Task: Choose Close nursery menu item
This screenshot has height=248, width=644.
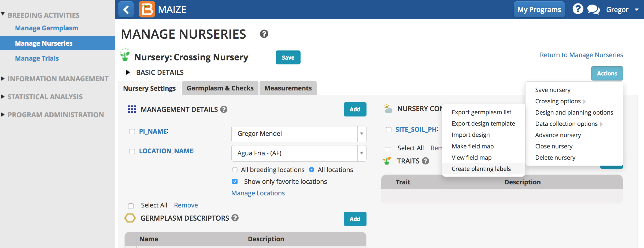Action: pos(554,146)
